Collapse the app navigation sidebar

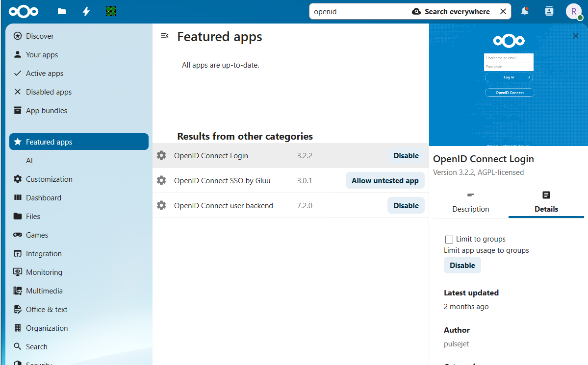[165, 36]
